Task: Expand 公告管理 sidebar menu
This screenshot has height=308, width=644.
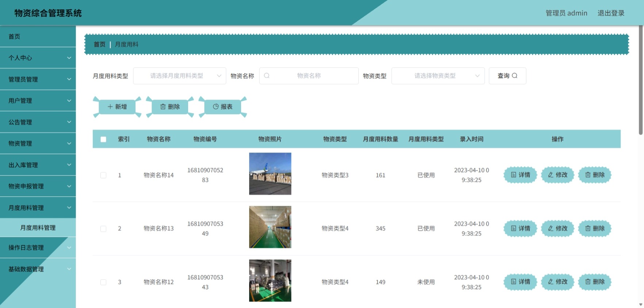Action: point(38,122)
